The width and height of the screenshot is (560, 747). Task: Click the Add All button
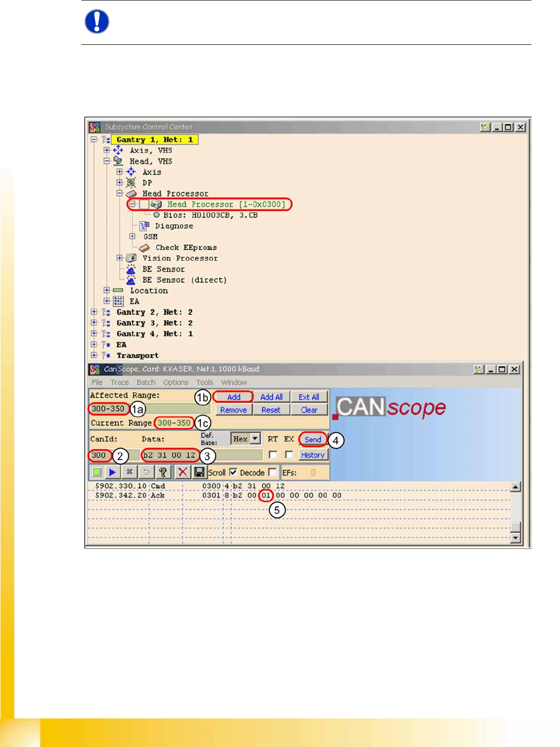(271, 397)
